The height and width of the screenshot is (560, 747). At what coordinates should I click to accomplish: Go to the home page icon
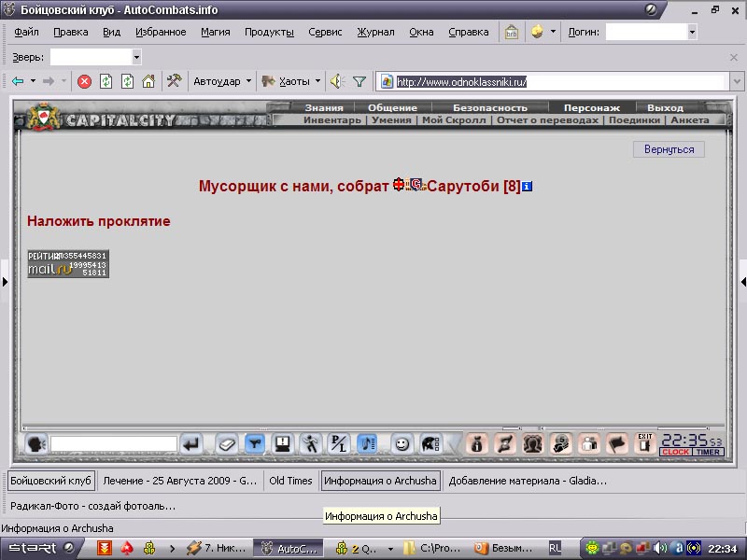point(148,81)
